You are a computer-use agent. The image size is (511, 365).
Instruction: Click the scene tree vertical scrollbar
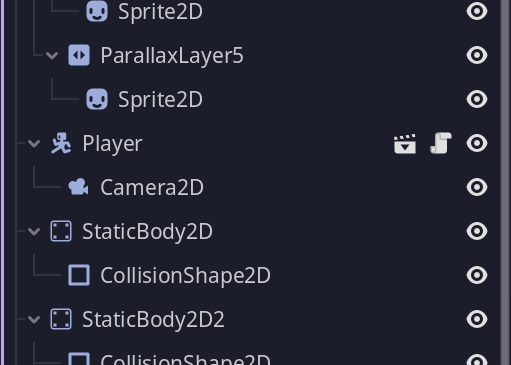[x=506, y=182]
